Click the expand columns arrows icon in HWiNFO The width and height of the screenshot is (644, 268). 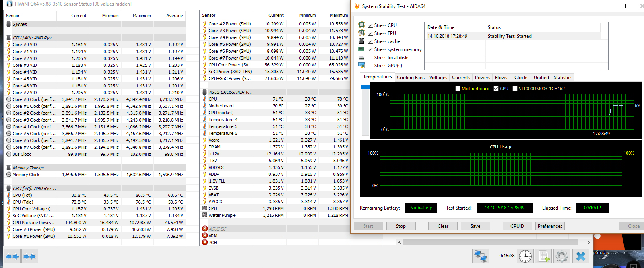tap(12, 256)
